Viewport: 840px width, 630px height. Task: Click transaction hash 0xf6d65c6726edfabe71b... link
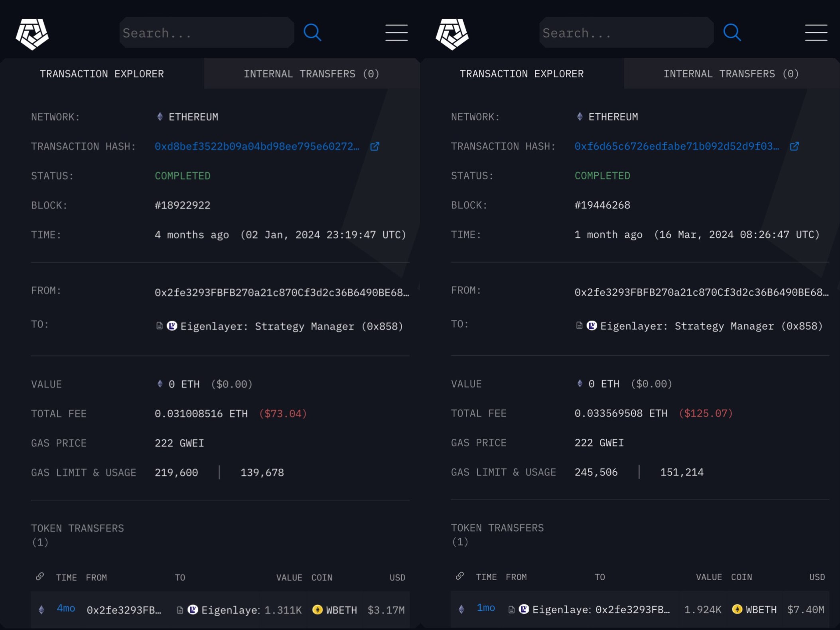pos(676,146)
